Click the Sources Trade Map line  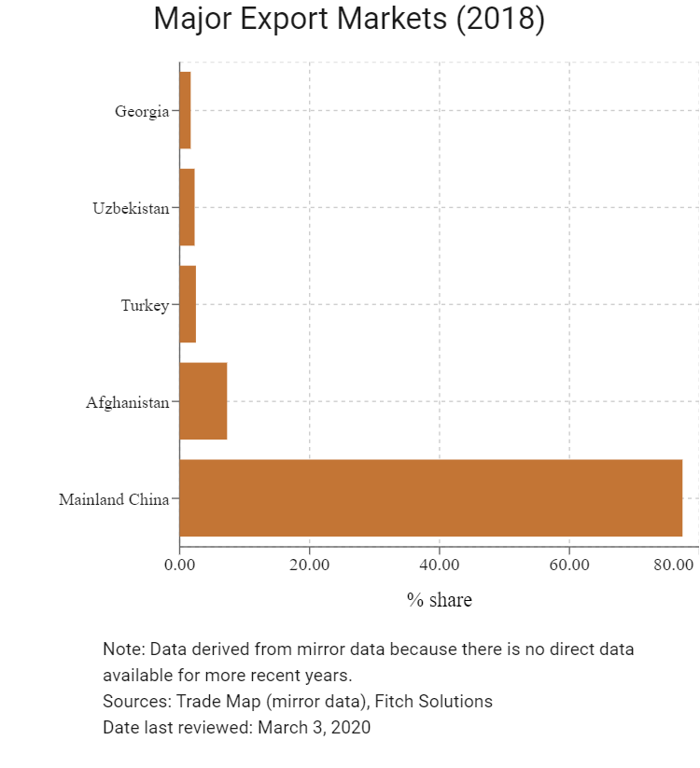point(298,701)
